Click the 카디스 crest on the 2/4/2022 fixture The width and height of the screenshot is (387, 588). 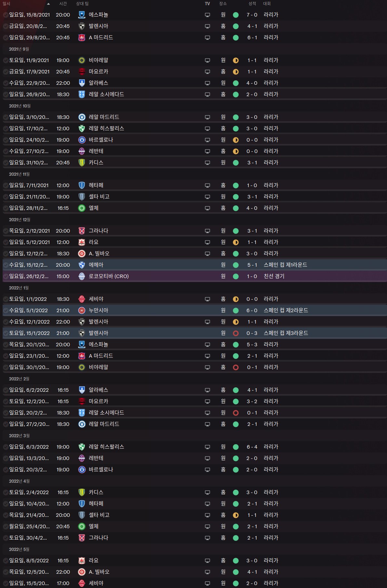pyautogui.click(x=82, y=492)
